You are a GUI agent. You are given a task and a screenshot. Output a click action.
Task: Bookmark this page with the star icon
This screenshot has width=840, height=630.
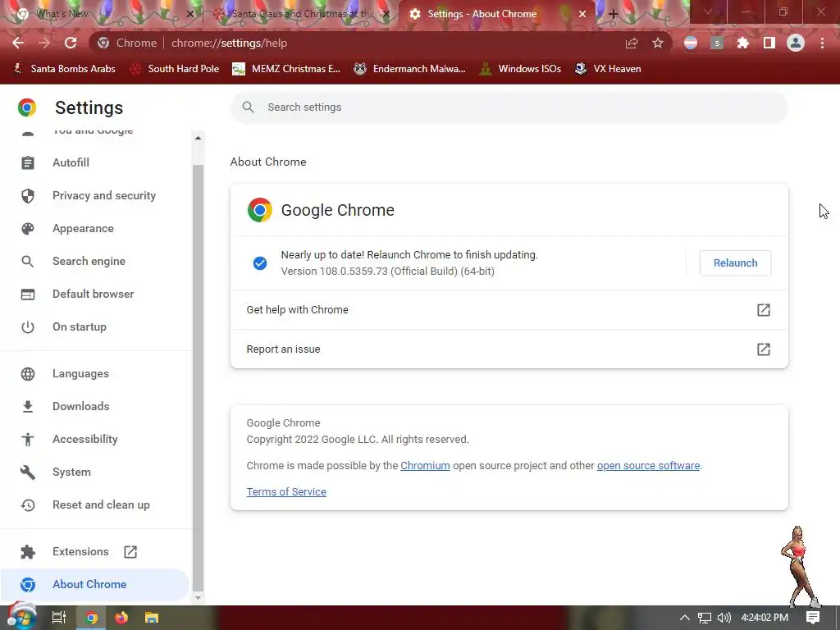pyautogui.click(x=658, y=43)
